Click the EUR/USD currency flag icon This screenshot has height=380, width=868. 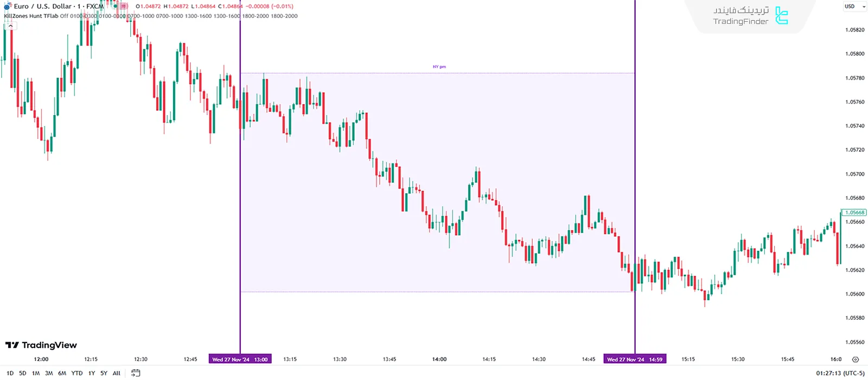point(7,6)
